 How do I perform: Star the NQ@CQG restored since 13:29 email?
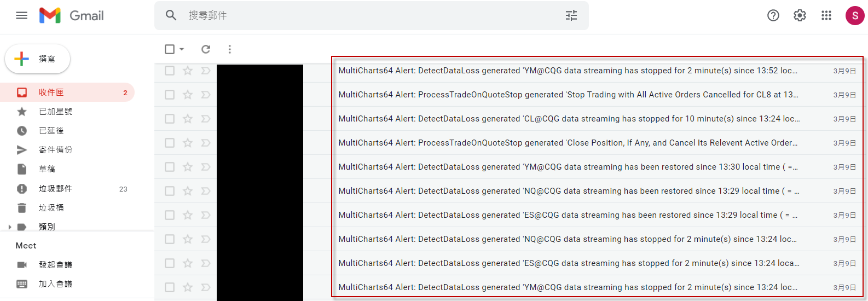[x=188, y=191]
